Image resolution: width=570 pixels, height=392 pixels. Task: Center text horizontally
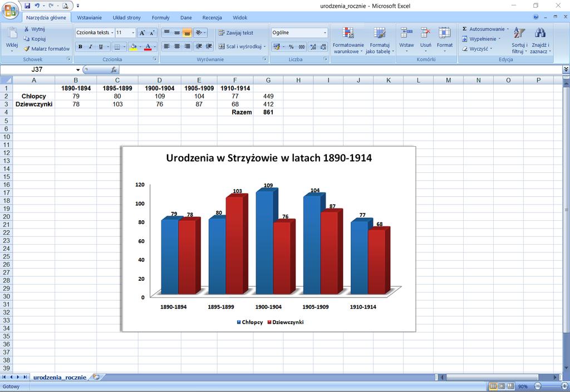(176, 47)
